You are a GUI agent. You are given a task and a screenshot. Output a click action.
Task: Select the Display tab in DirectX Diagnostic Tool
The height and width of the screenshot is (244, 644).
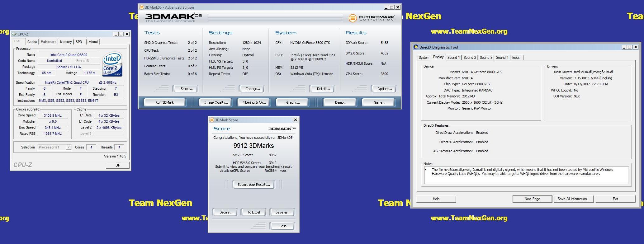click(x=438, y=57)
